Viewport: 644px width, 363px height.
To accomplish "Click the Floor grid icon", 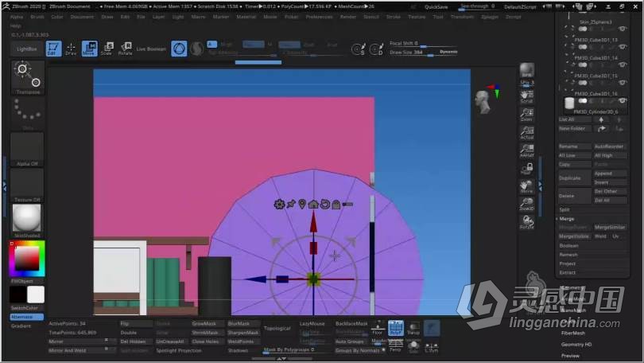I will [x=377, y=328].
